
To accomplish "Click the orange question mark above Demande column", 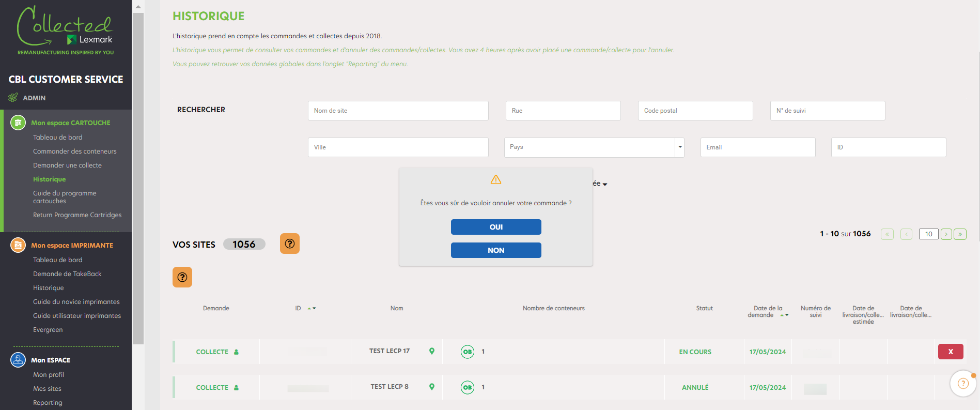I will (182, 277).
